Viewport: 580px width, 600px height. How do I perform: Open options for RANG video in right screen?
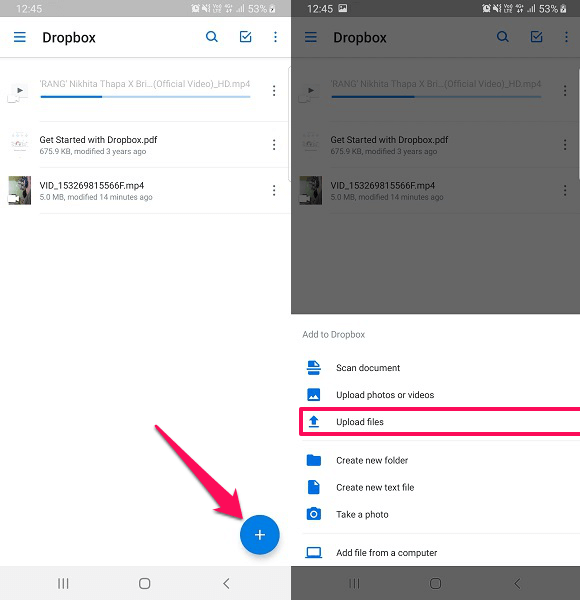pyautogui.click(x=565, y=91)
